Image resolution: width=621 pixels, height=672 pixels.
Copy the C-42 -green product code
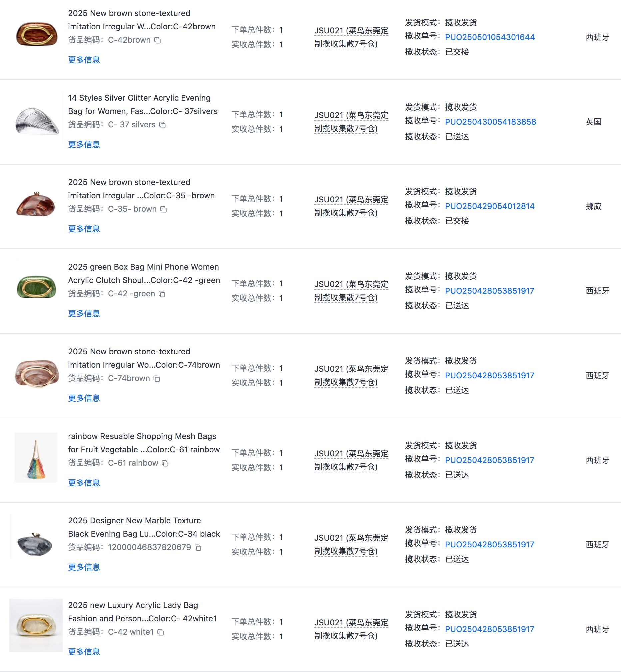coord(162,294)
